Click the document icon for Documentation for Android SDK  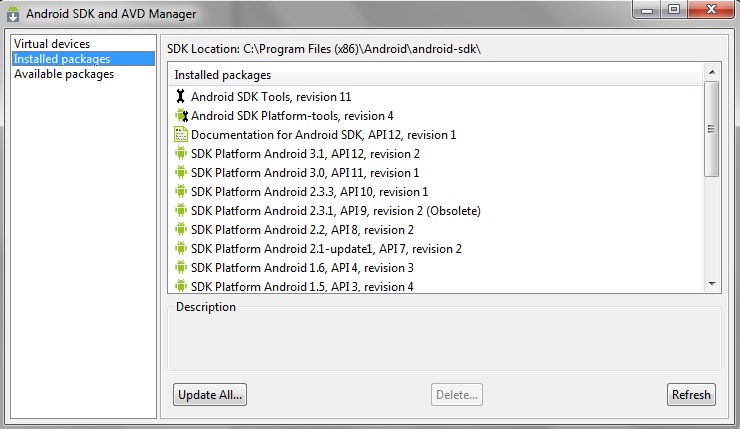point(181,135)
